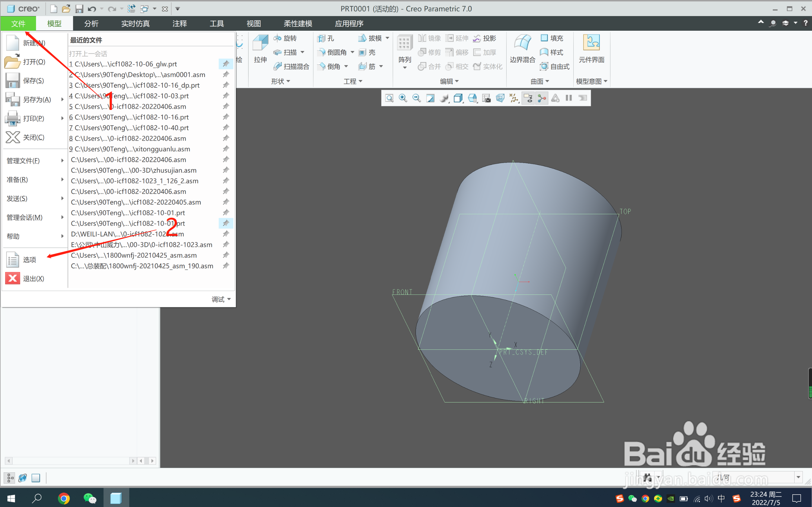
Task: Expand the 形状 group dropdown
Action: coord(281,81)
